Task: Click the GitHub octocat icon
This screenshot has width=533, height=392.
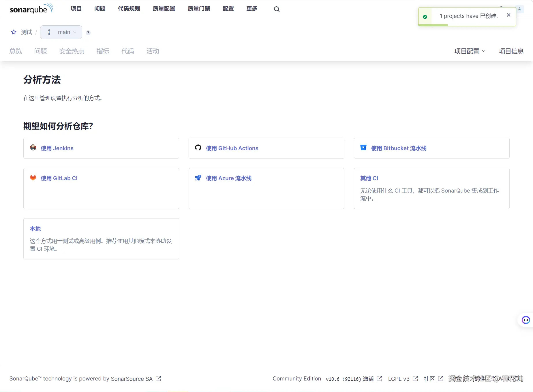Action: [198, 148]
